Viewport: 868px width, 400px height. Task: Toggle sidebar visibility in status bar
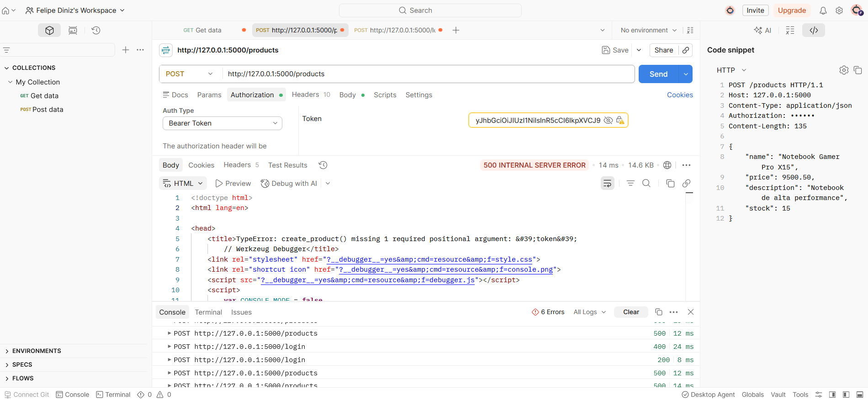[846, 395]
